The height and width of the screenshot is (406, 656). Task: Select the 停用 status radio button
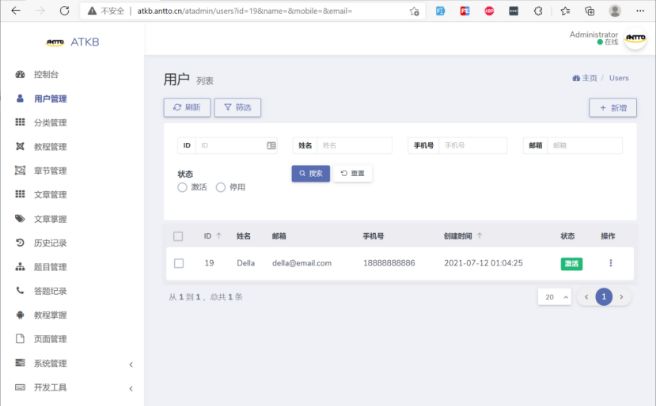[220, 187]
